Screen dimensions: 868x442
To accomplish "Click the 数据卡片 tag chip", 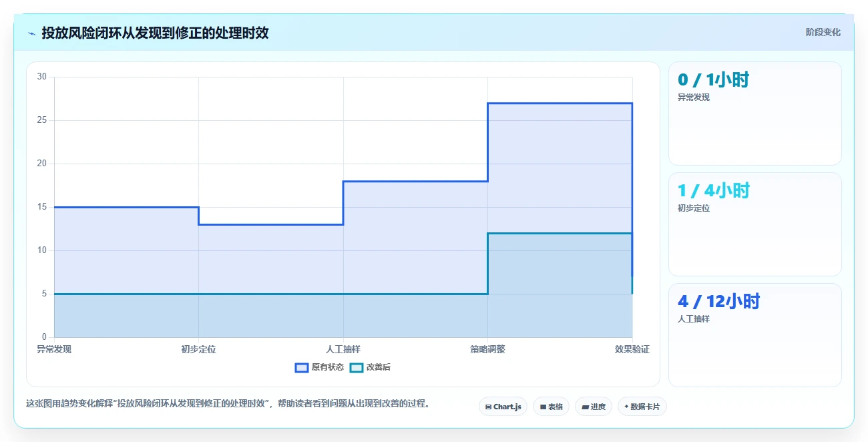I will (x=642, y=407).
